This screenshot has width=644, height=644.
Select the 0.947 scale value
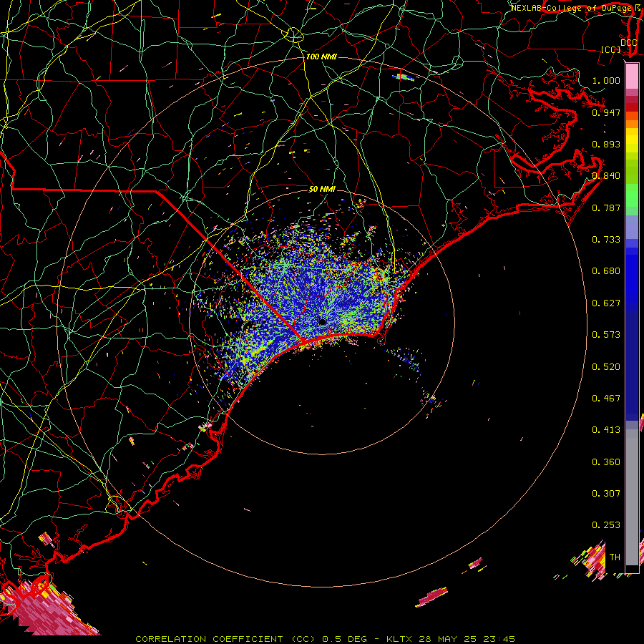pyautogui.click(x=606, y=112)
